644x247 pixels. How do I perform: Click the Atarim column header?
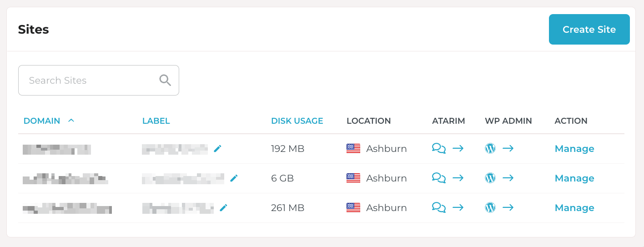pyautogui.click(x=448, y=121)
